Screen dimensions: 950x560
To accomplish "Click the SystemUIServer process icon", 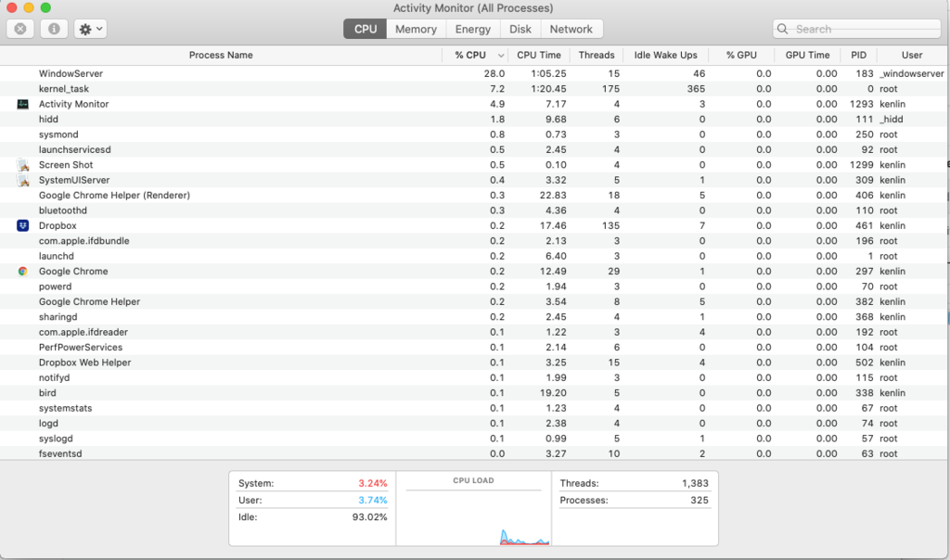I will point(23,180).
